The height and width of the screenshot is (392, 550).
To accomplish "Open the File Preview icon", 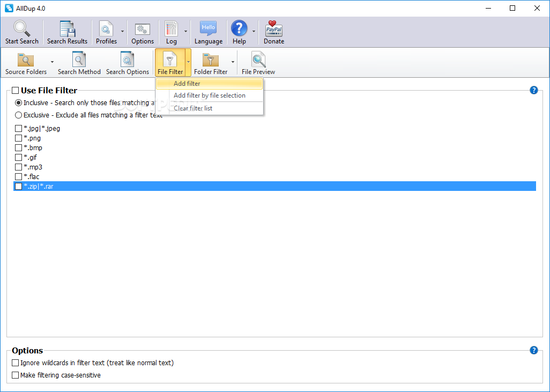I will pyautogui.click(x=258, y=60).
